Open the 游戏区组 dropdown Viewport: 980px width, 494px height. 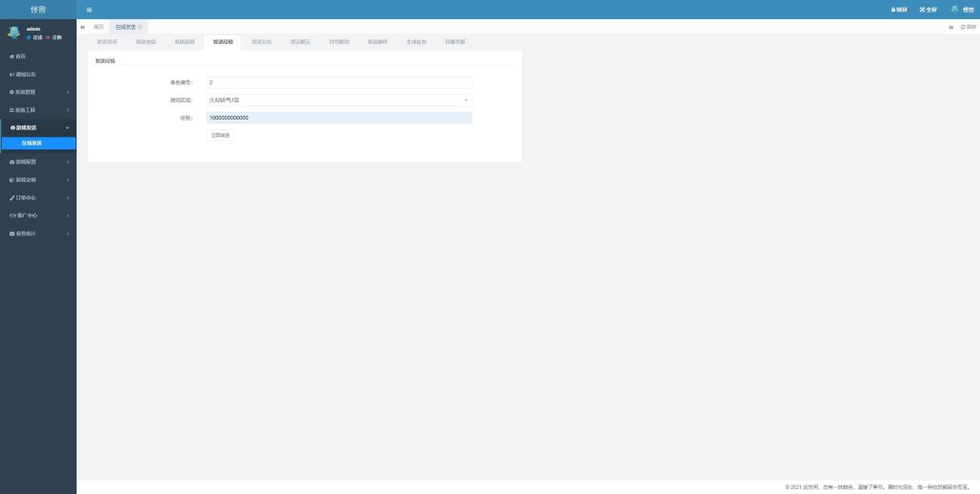click(339, 100)
